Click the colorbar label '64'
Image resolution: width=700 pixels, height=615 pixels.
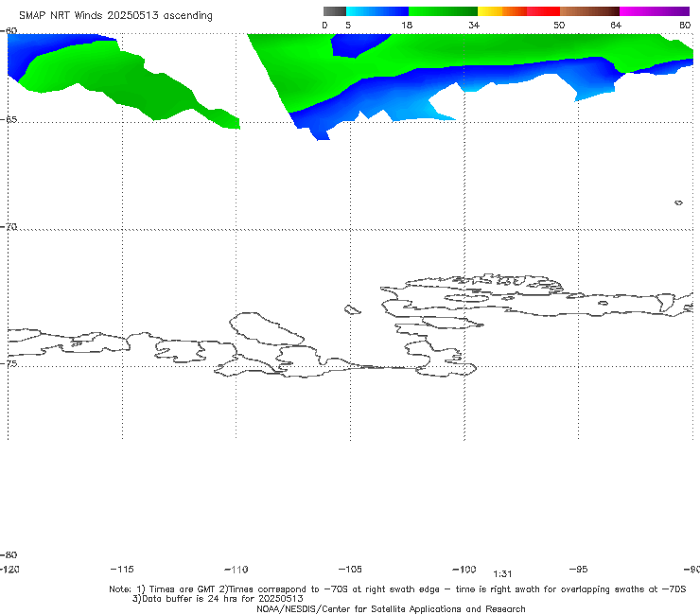tap(616, 25)
